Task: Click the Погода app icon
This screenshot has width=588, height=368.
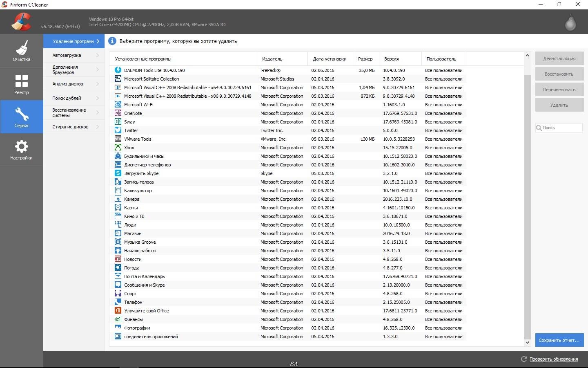Action: (x=118, y=268)
